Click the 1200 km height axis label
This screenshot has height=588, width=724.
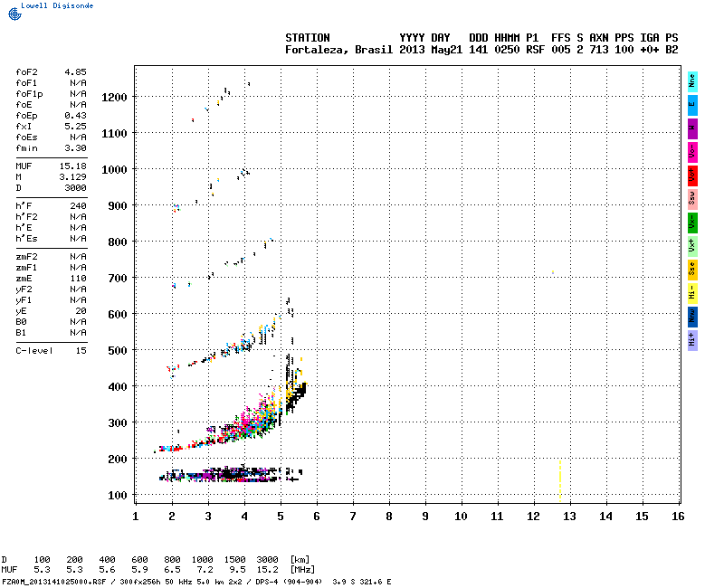pyautogui.click(x=114, y=98)
